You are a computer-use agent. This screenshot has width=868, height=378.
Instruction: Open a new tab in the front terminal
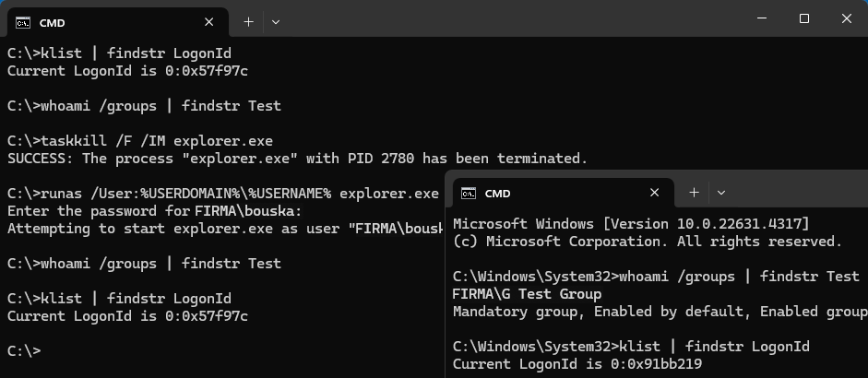694,193
